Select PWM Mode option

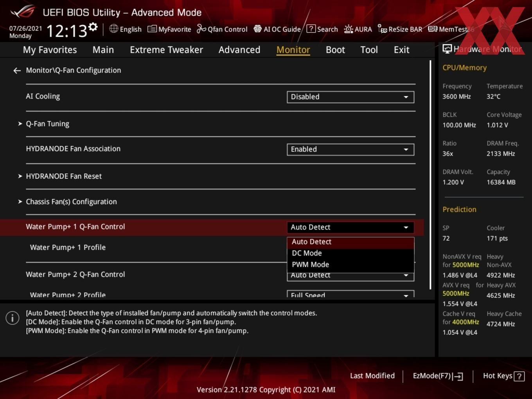point(350,265)
